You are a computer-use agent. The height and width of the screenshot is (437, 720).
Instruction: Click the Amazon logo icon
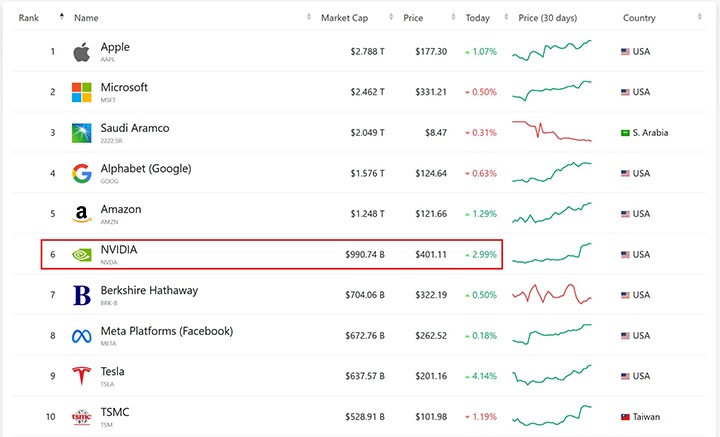coord(81,214)
